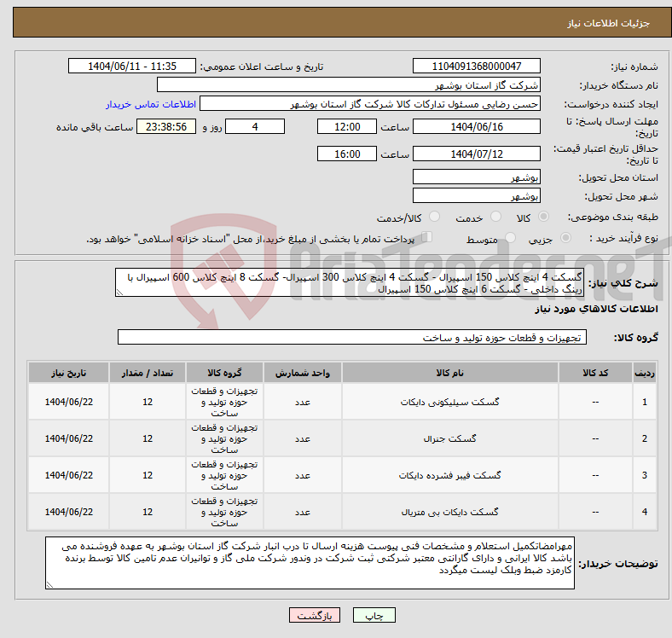Click the شهر محل تحویل field
The width and height of the screenshot is (672, 638).
[476, 195]
